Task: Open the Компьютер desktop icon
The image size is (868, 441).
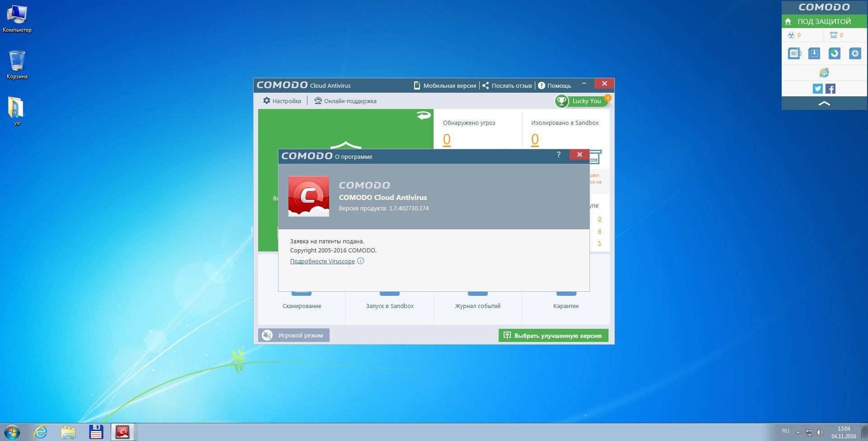Action: [17, 19]
